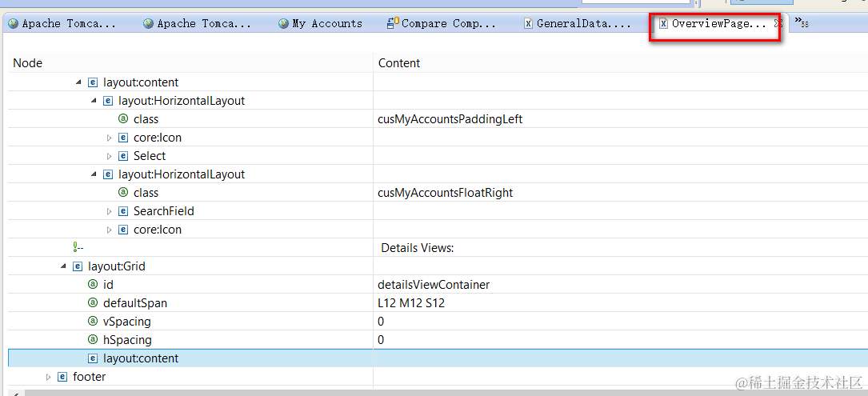Click the compare icon on Compare Comp... tab

point(393,23)
